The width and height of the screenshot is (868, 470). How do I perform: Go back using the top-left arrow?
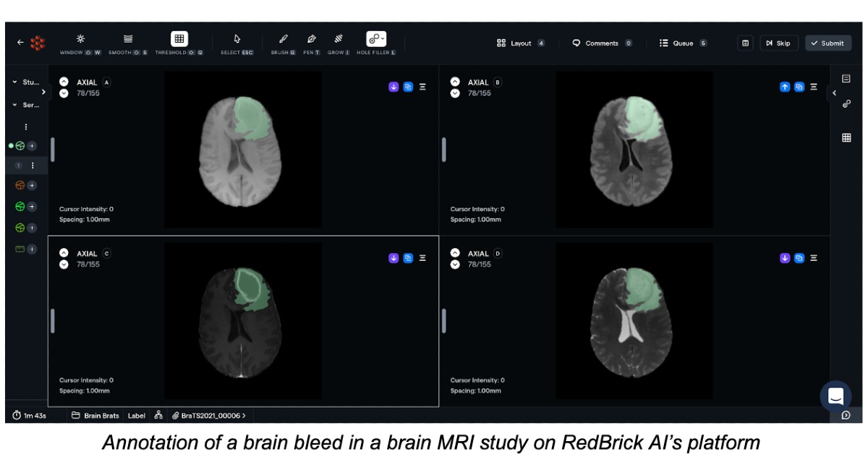(x=20, y=43)
